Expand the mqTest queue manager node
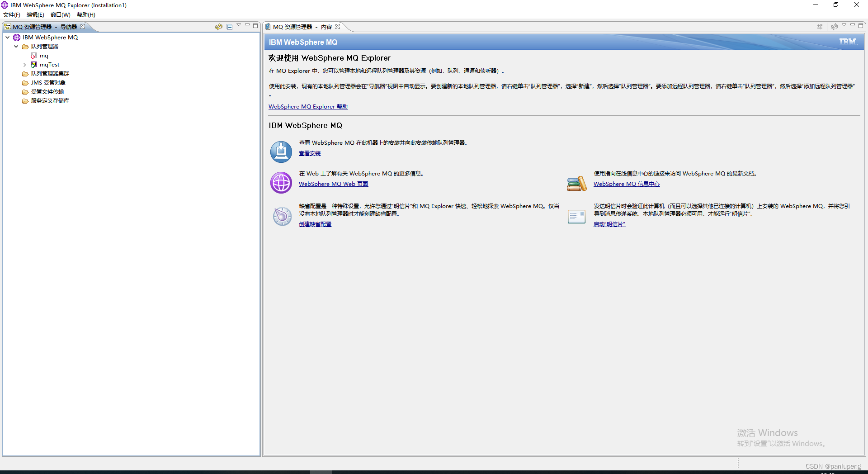The width and height of the screenshot is (868, 474). (25, 65)
